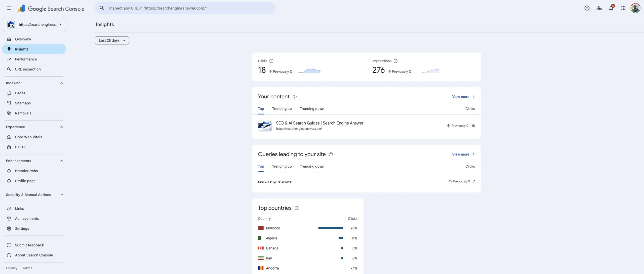The image size is (644, 274).
Task: Focus the Inspect any URL field
Action: coord(185,8)
